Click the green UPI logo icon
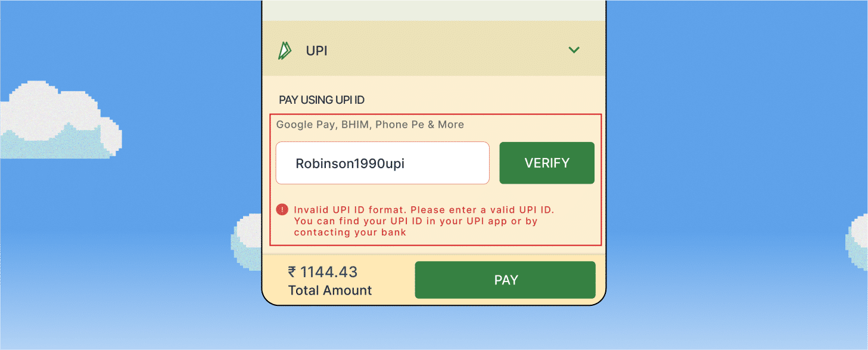868x350 pixels. pos(285,51)
